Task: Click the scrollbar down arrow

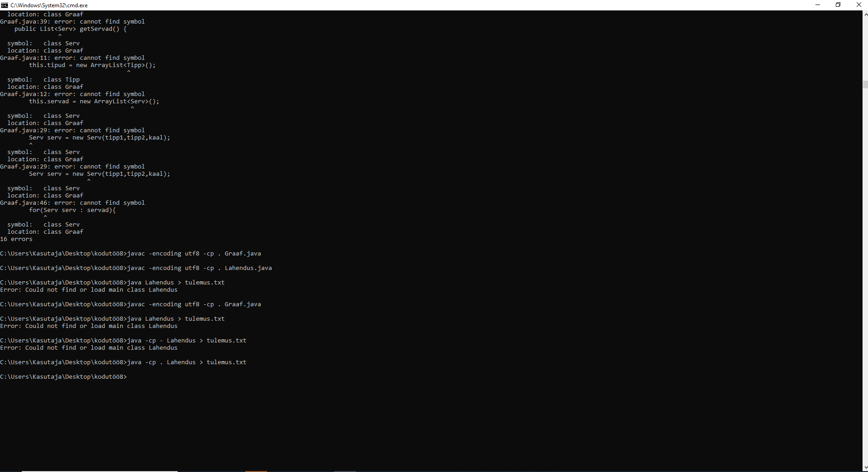Action: click(865, 467)
